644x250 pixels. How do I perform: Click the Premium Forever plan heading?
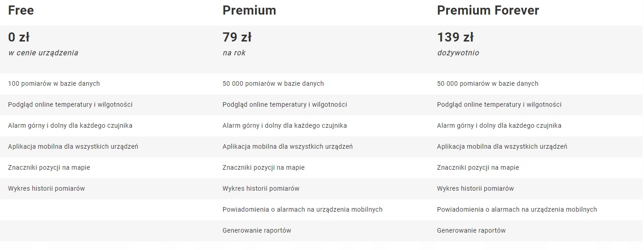(488, 10)
